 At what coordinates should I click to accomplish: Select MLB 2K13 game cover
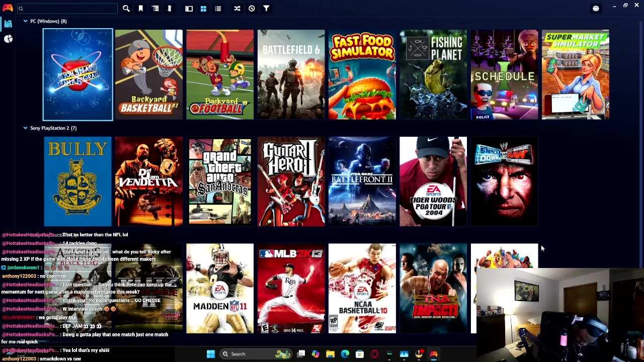[x=291, y=289]
